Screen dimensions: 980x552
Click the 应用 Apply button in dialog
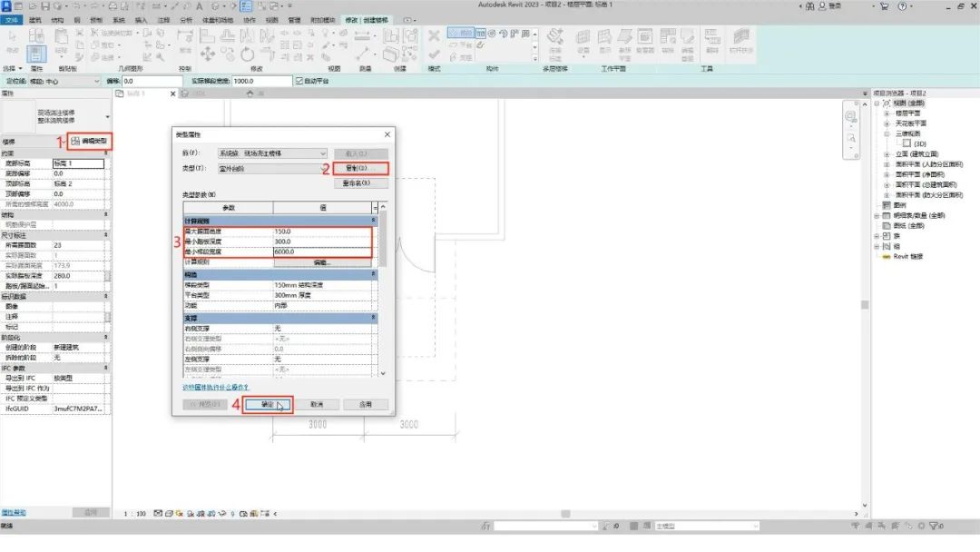coord(366,404)
